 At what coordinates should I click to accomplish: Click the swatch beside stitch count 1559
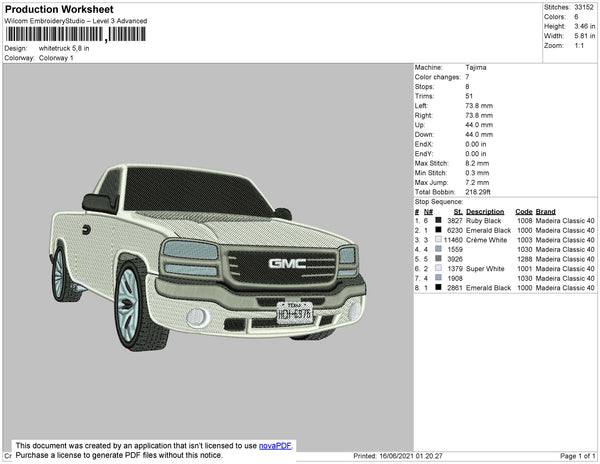439,249
